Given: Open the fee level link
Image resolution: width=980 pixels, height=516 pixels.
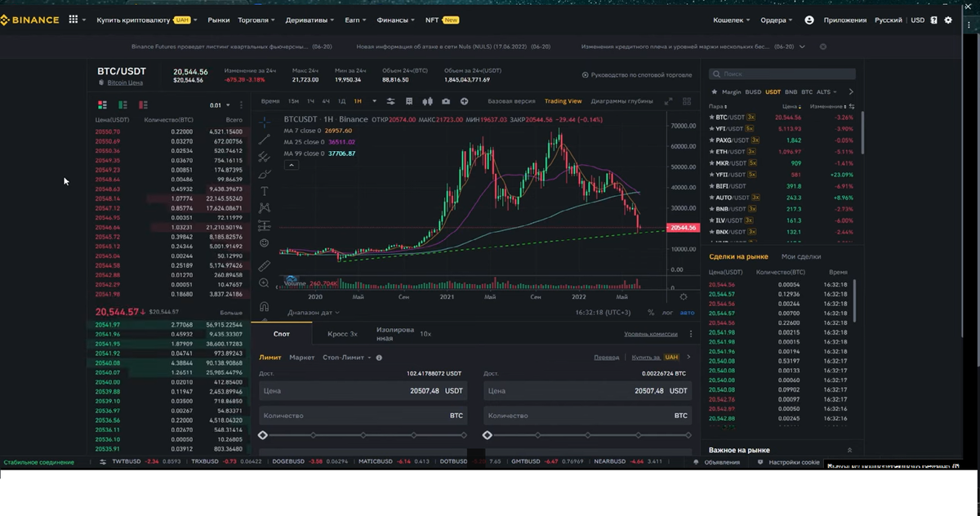Looking at the screenshot, I should [651, 334].
